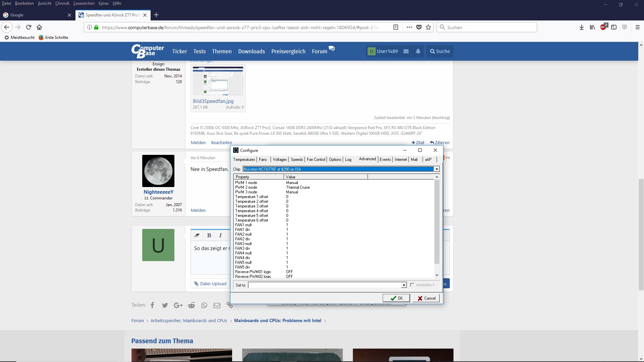644x362 pixels.
Task: Expand the Chip selection dropdown
Action: [437, 169]
